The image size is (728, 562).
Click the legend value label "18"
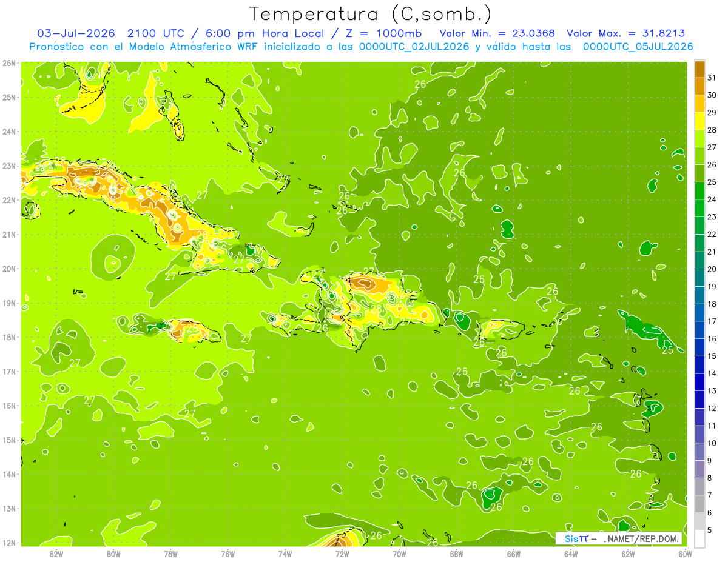pos(712,304)
